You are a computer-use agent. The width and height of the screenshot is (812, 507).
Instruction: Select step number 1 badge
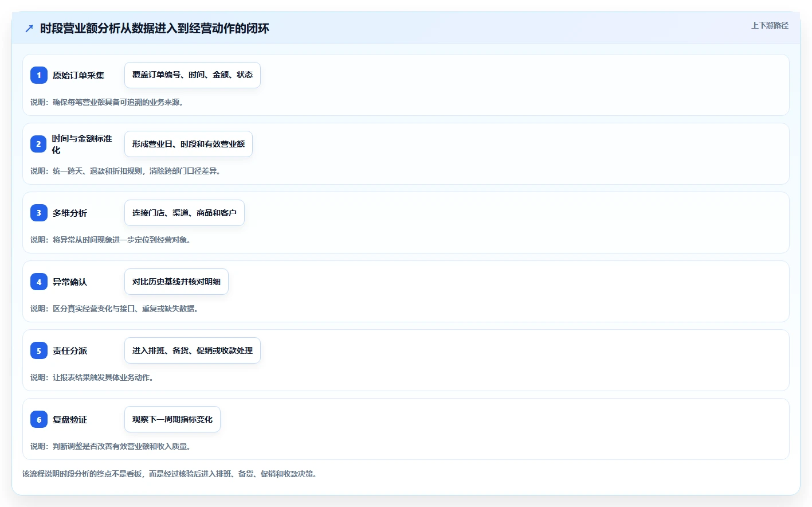[39, 75]
